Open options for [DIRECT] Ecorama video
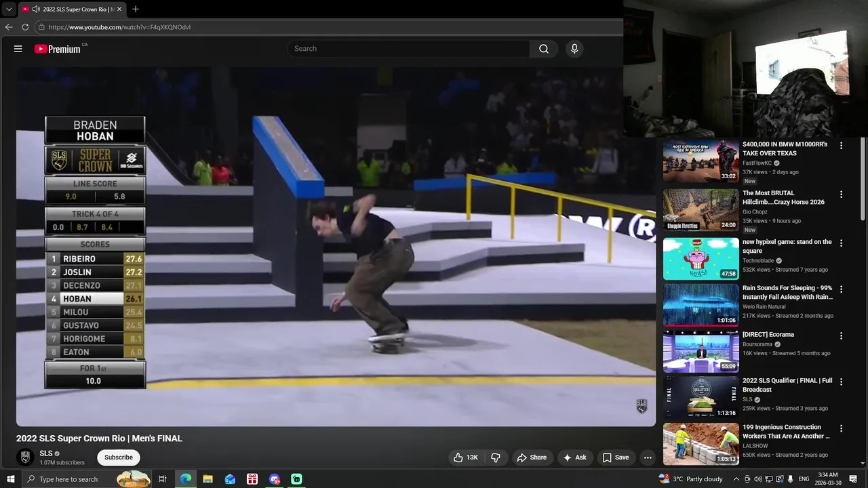The width and height of the screenshot is (868, 488). pos(842,335)
